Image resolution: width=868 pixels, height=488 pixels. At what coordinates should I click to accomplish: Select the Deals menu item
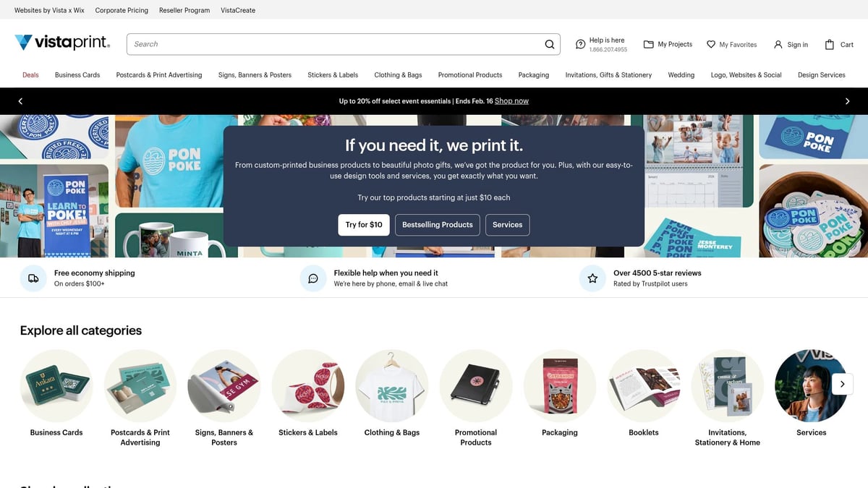coord(30,75)
